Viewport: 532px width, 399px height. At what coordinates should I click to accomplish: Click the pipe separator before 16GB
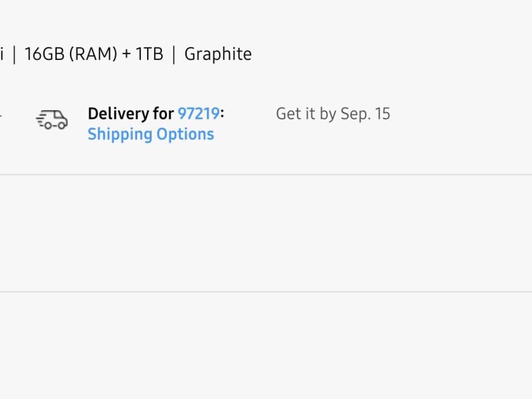click(x=15, y=55)
